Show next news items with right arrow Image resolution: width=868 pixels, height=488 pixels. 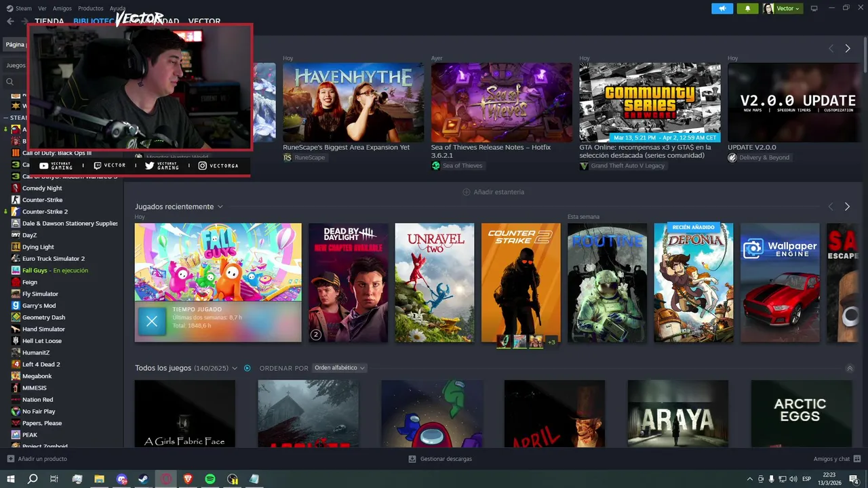tap(848, 49)
